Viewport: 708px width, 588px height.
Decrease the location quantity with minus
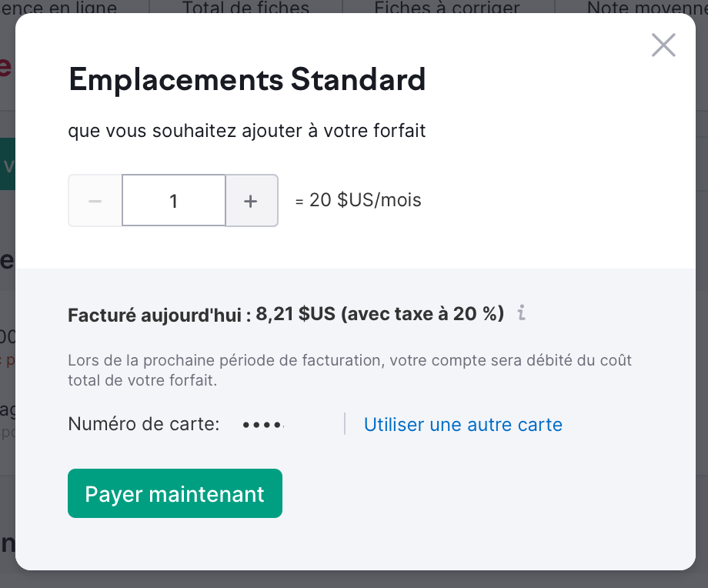pos(95,201)
